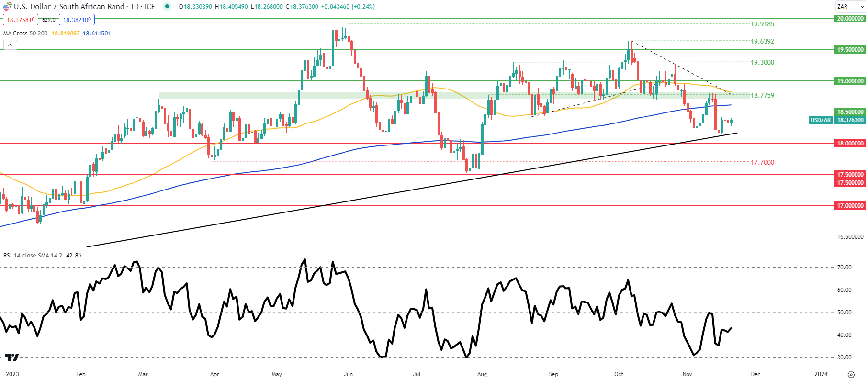Click the red sell price 18.37581 button

tap(20, 20)
